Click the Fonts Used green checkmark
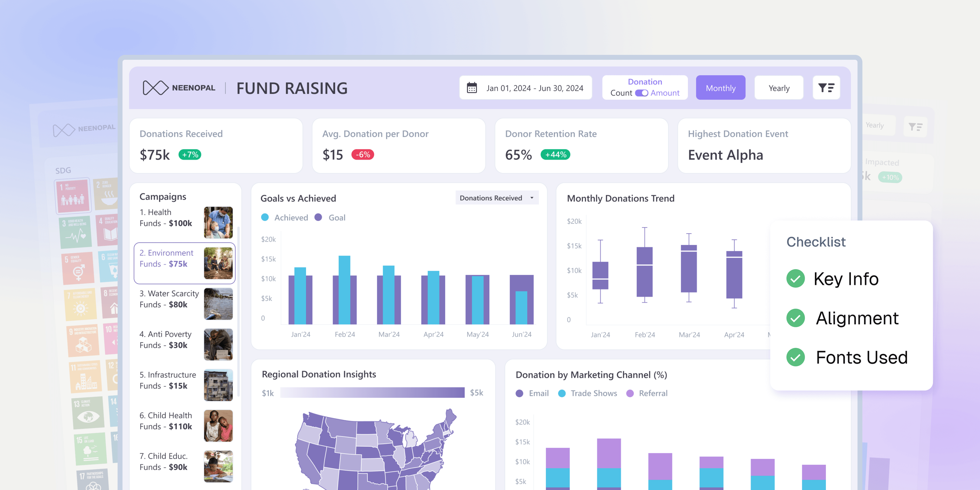980x490 pixels. pyautogui.click(x=795, y=357)
